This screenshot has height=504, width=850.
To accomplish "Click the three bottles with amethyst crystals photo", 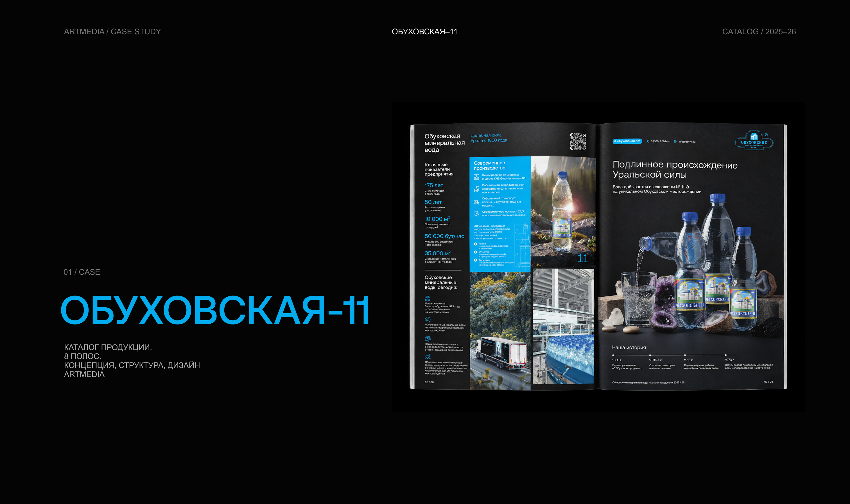I will [691, 265].
